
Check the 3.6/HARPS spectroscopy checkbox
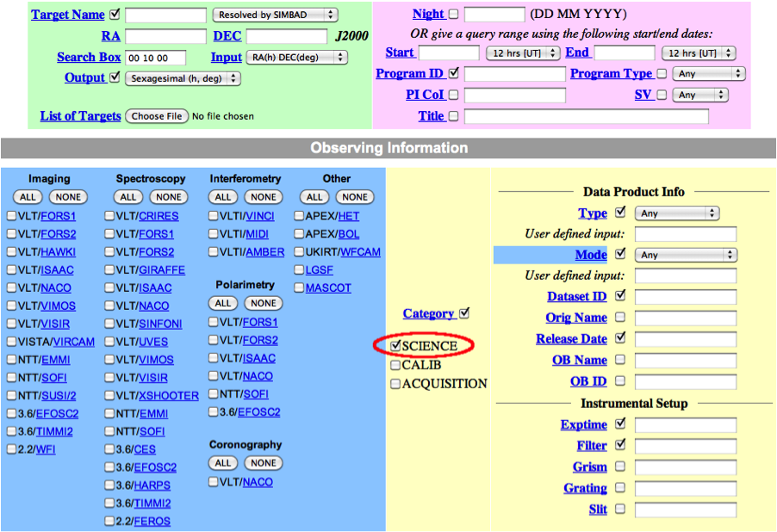coord(110,486)
